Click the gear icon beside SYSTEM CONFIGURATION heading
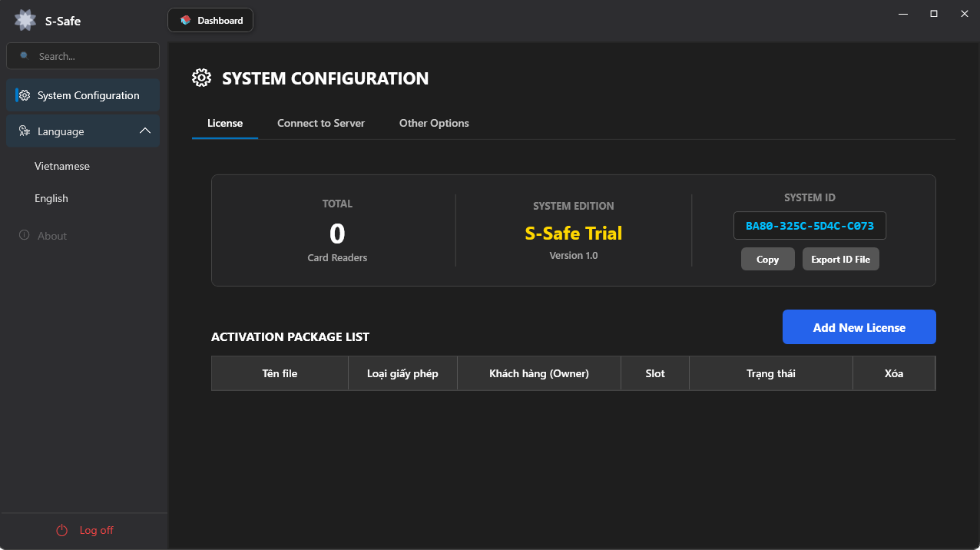Viewport: 980px width, 550px height. tap(201, 78)
